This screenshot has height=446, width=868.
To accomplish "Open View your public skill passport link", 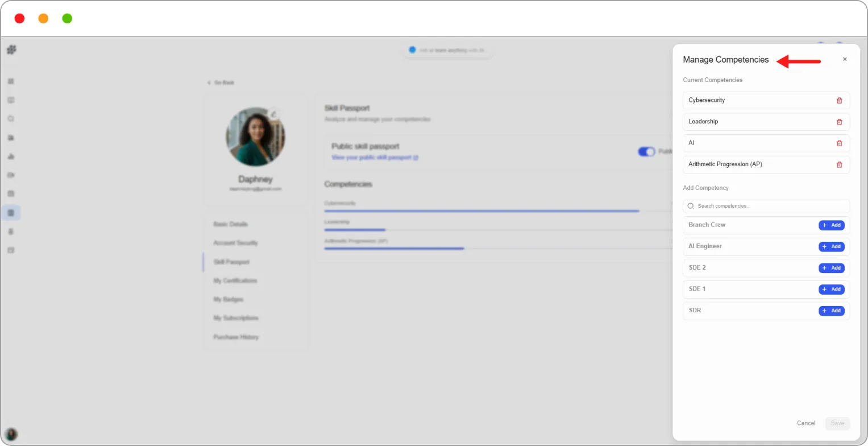I will (x=375, y=158).
